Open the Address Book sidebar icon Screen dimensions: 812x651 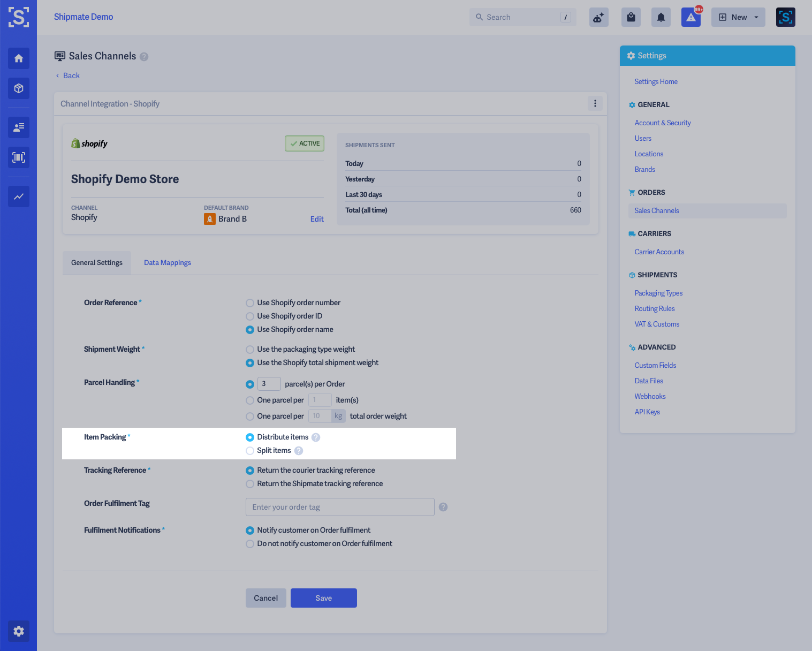pyautogui.click(x=18, y=127)
